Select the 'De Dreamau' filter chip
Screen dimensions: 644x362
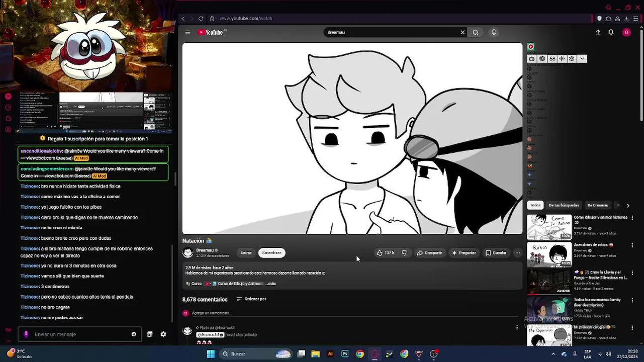pos(598,205)
